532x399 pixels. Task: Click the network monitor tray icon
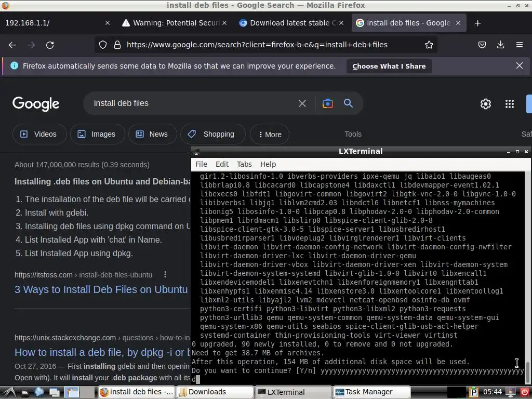[x=511, y=393]
